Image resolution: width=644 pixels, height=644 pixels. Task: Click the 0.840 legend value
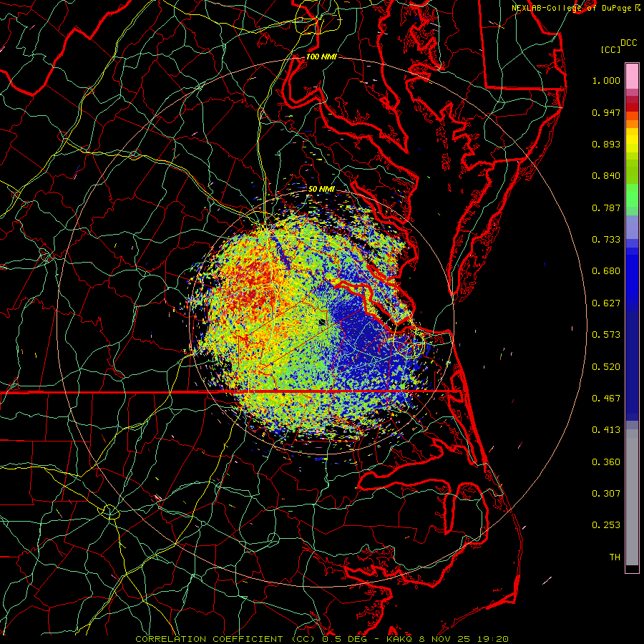[x=606, y=176]
